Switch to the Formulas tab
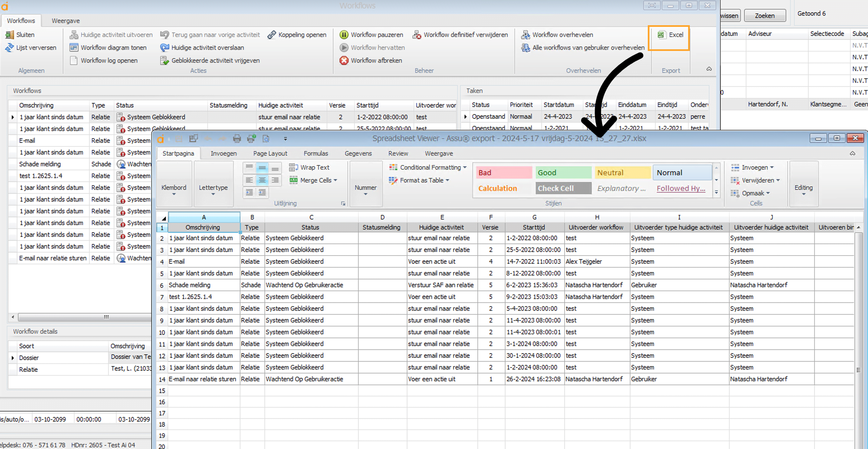The image size is (868, 449). pyautogui.click(x=316, y=154)
